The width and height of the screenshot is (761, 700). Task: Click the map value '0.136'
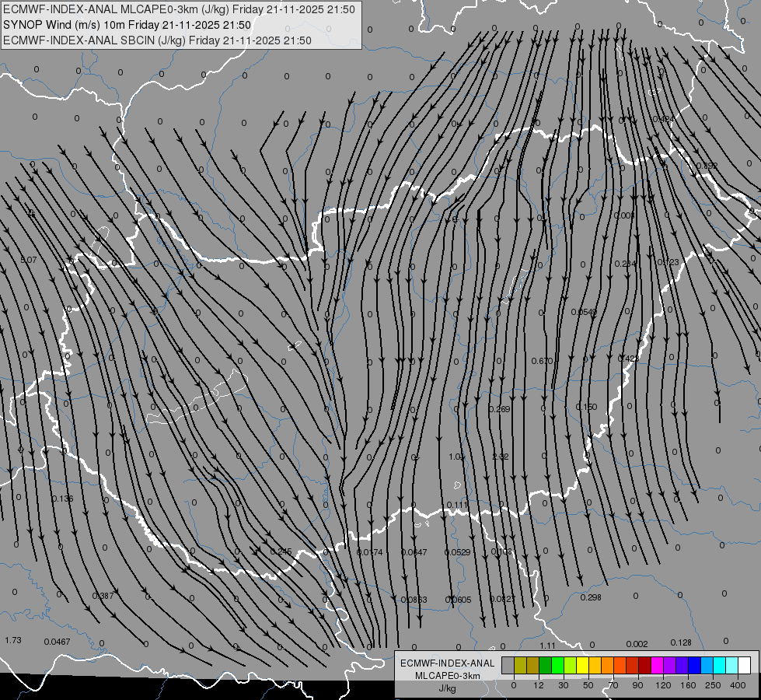(x=62, y=499)
